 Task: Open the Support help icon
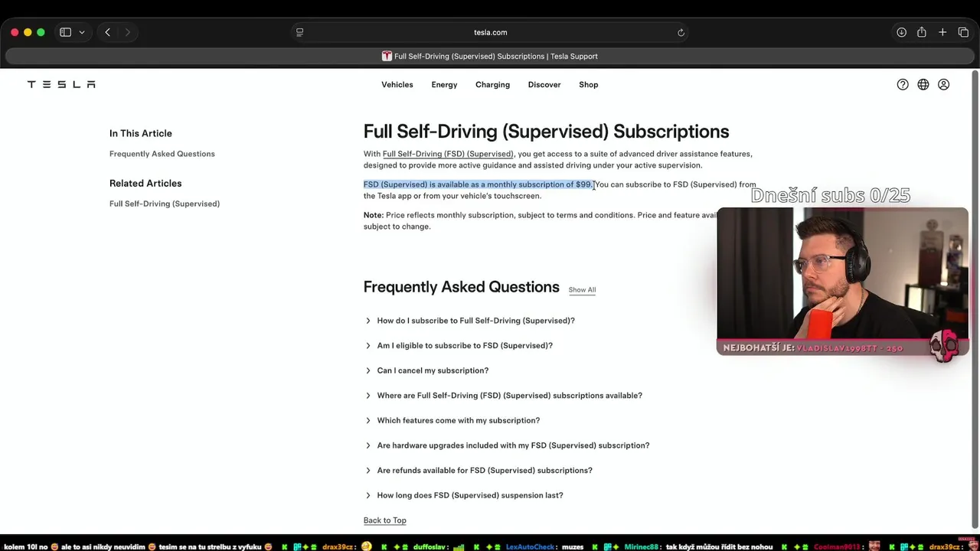(x=903, y=85)
